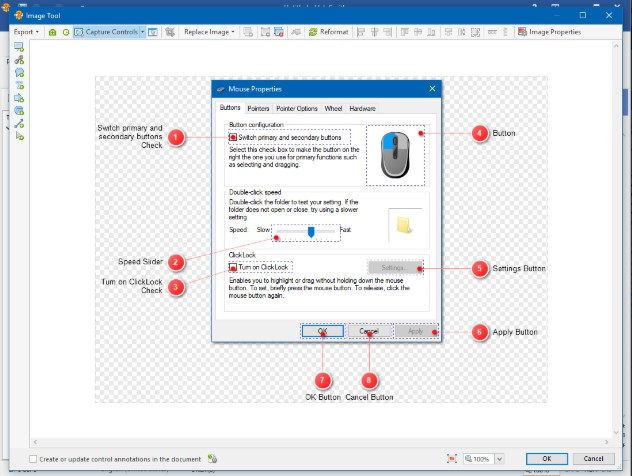Select the Hardware tab in Mouse Properties
632x476 pixels.
[362, 108]
